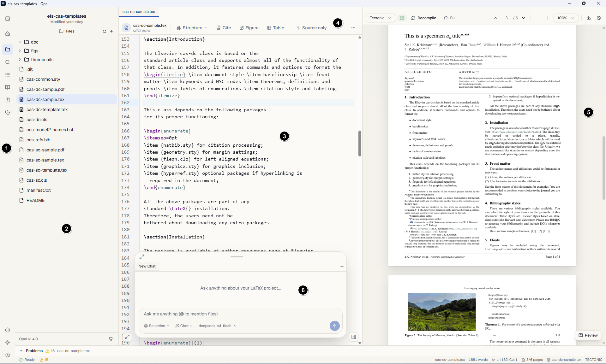
Task: Recompile the document
Action: (x=423, y=18)
